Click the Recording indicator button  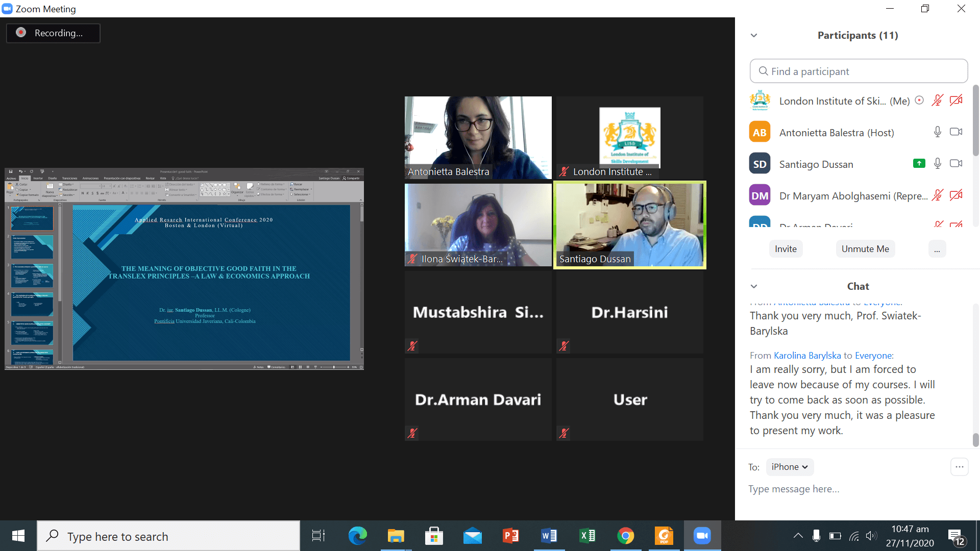point(53,33)
